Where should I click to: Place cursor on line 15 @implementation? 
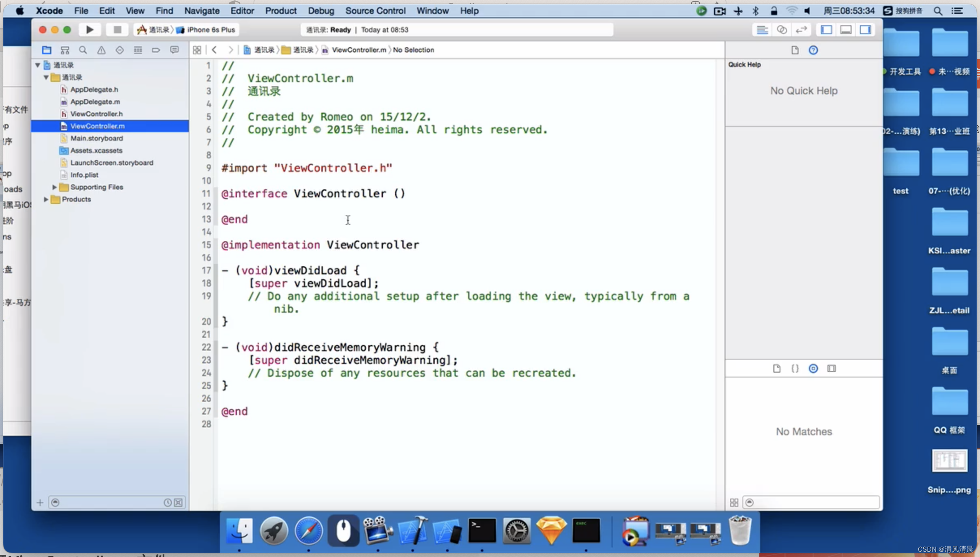pos(320,245)
